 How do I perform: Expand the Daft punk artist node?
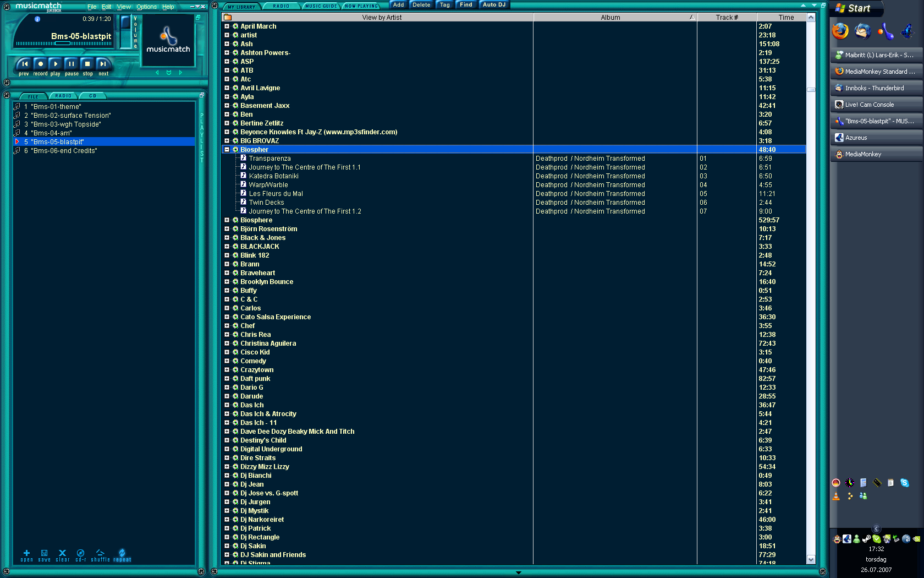(227, 379)
